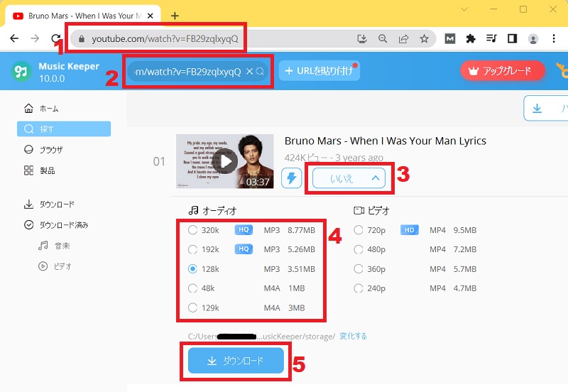Open a new browser tab

[175, 16]
